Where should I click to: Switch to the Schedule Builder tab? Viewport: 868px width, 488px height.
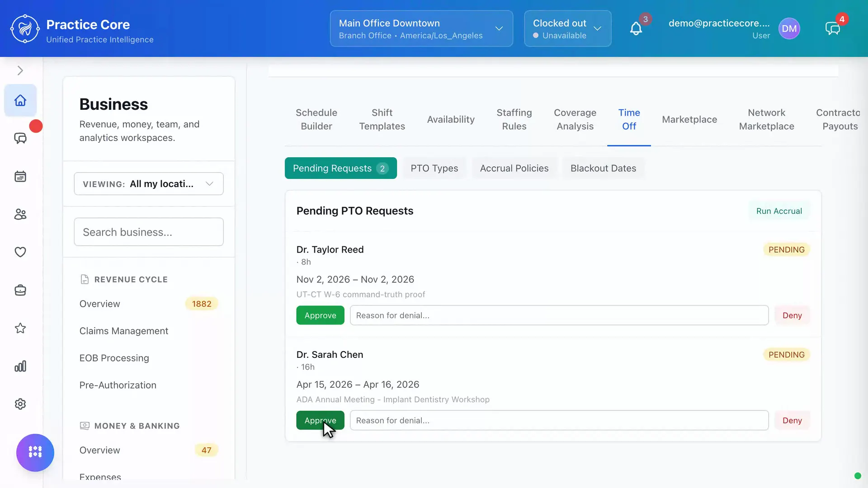(316, 119)
